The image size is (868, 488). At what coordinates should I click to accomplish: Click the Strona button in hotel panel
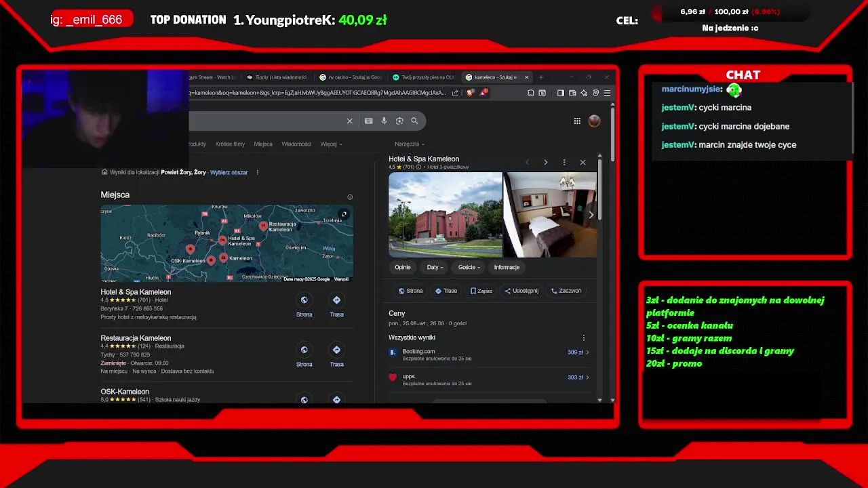pyautogui.click(x=410, y=291)
